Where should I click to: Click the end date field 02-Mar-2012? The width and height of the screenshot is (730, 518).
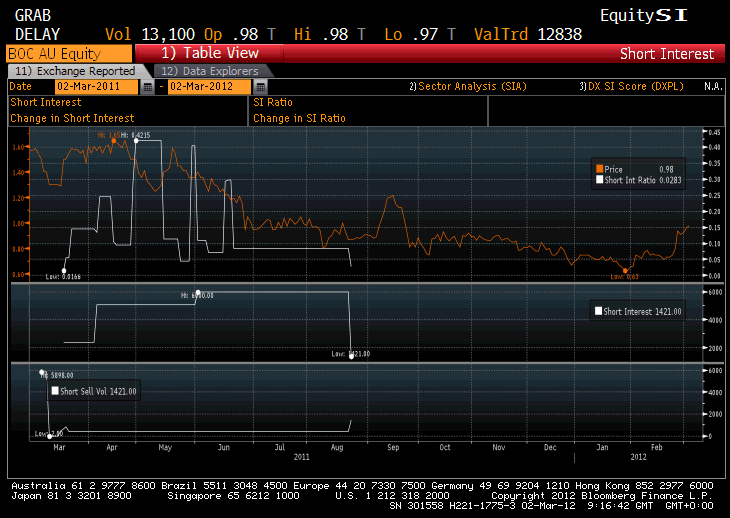[x=210, y=87]
